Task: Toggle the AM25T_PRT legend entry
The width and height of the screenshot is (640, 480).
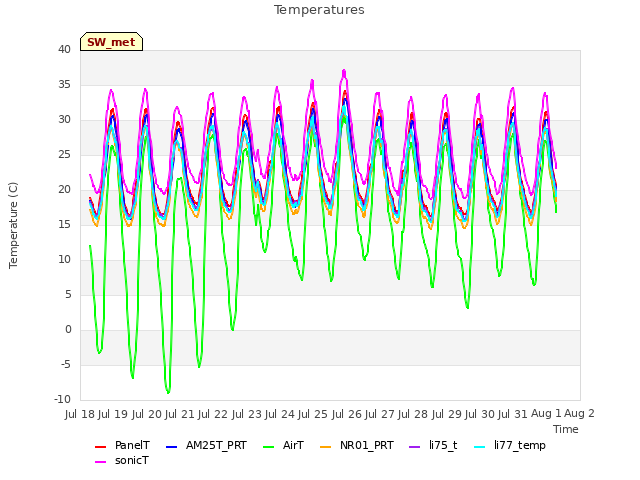Action: [206, 445]
